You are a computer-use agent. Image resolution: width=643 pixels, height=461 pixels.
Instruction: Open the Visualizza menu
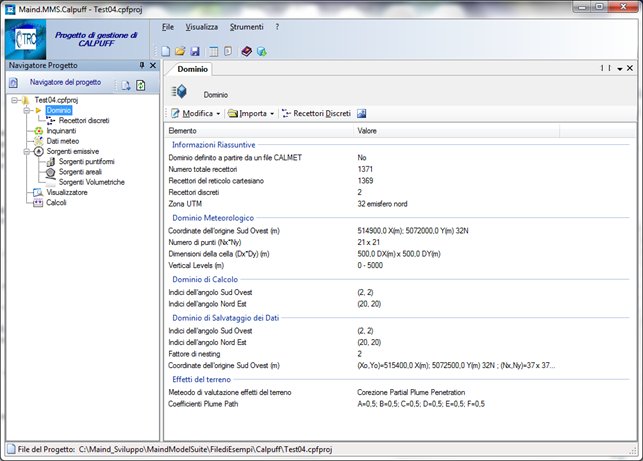(201, 27)
